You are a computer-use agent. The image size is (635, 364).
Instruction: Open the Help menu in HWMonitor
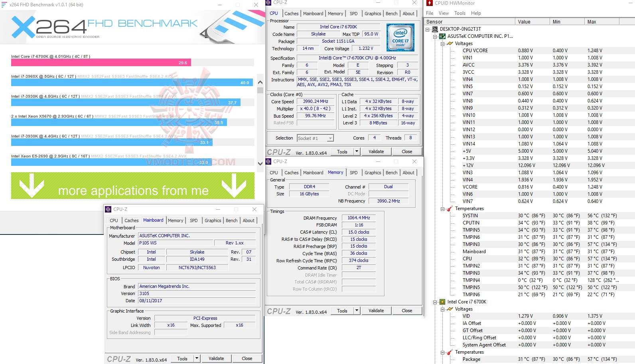click(476, 13)
